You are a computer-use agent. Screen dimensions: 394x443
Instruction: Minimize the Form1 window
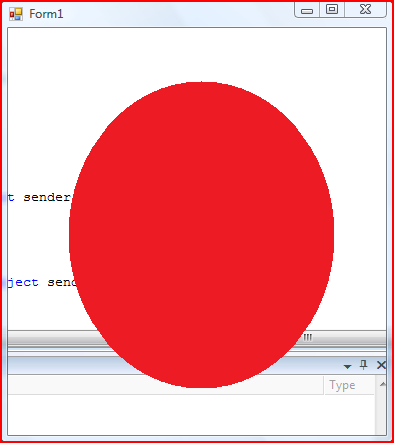click(307, 9)
